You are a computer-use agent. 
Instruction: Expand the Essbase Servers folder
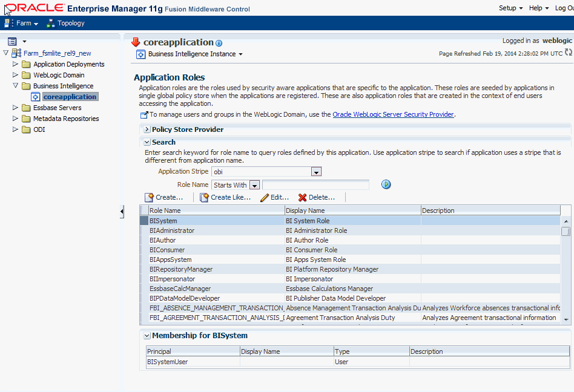(x=15, y=108)
